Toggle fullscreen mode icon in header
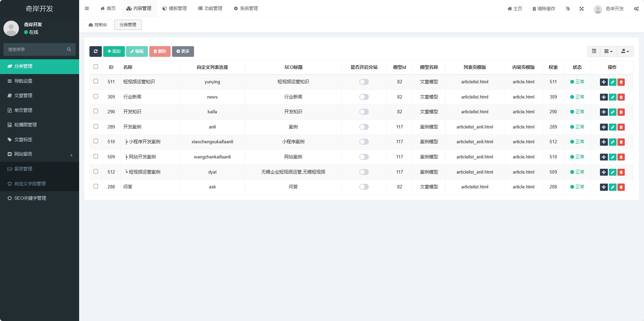 (581, 9)
